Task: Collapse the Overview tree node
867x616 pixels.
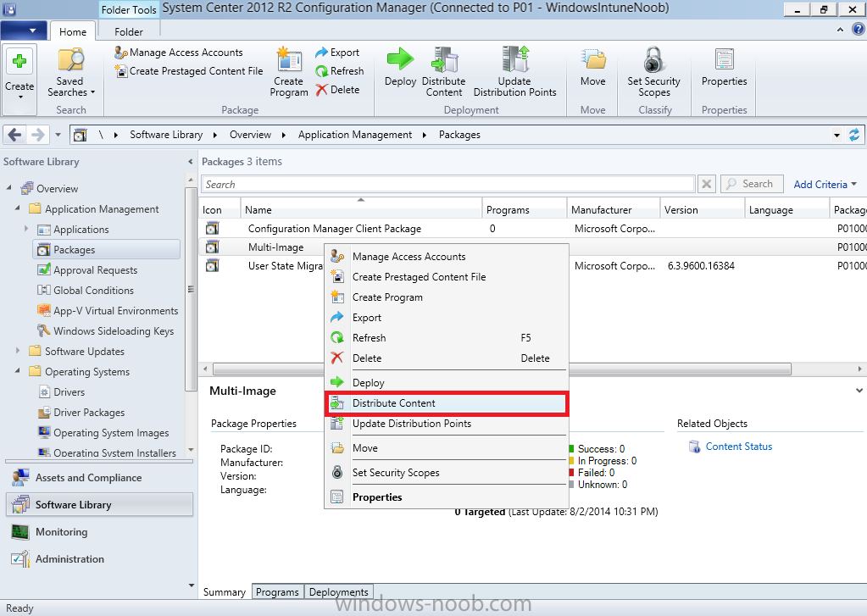Action: 8,188
